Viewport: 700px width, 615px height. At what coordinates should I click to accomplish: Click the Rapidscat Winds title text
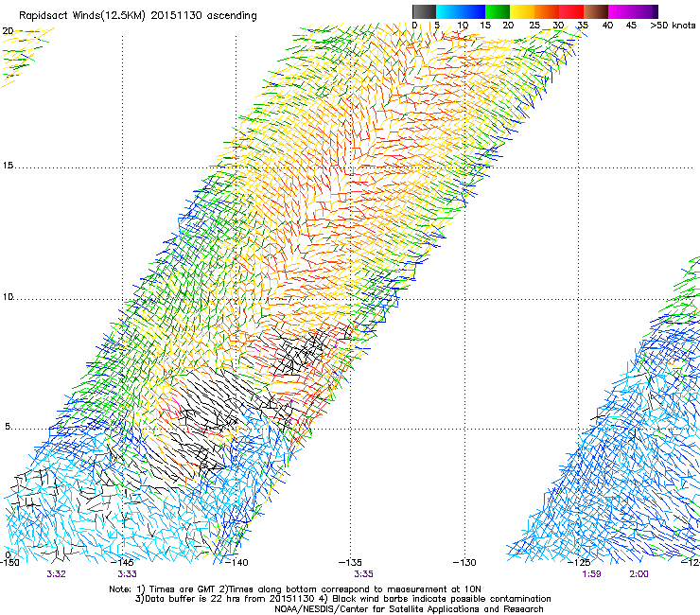pyautogui.click(x=138, y=15)
